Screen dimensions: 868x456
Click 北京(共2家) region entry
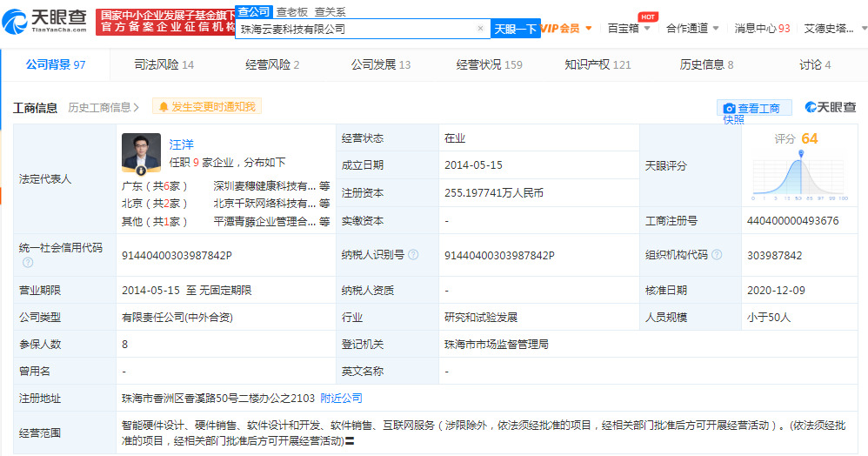(x=155, y=204)
